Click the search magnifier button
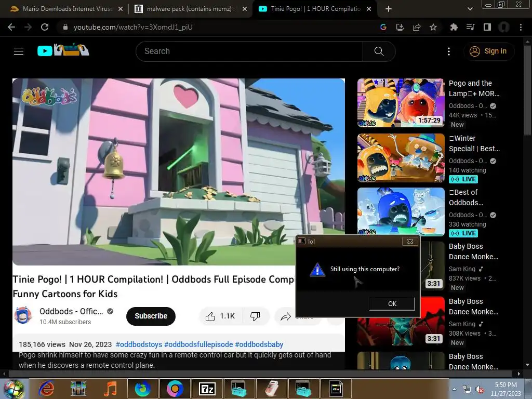532x399 pixels. click(x=379, y=51)
